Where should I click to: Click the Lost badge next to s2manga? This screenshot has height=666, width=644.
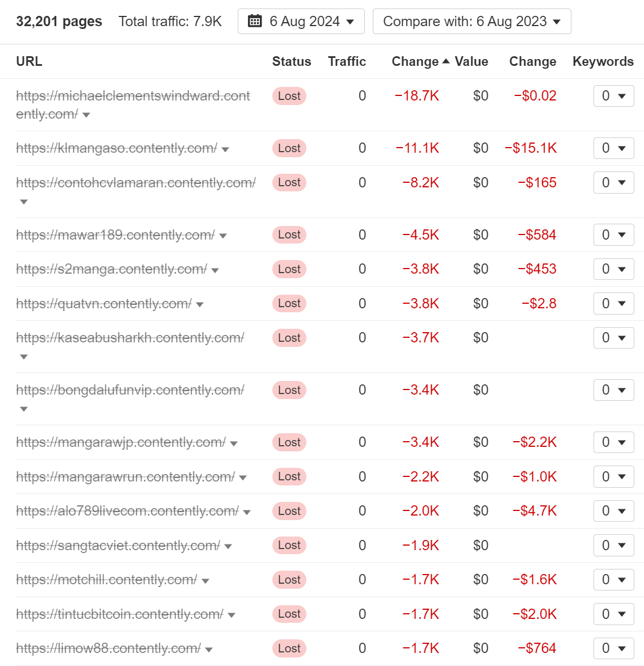point(289,269)
